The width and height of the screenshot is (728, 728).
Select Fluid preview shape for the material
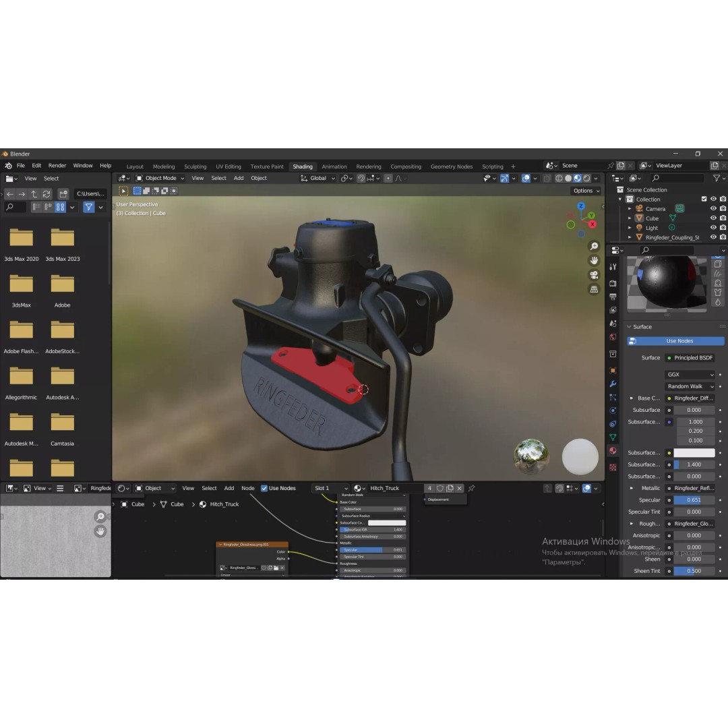pos(718,302)
